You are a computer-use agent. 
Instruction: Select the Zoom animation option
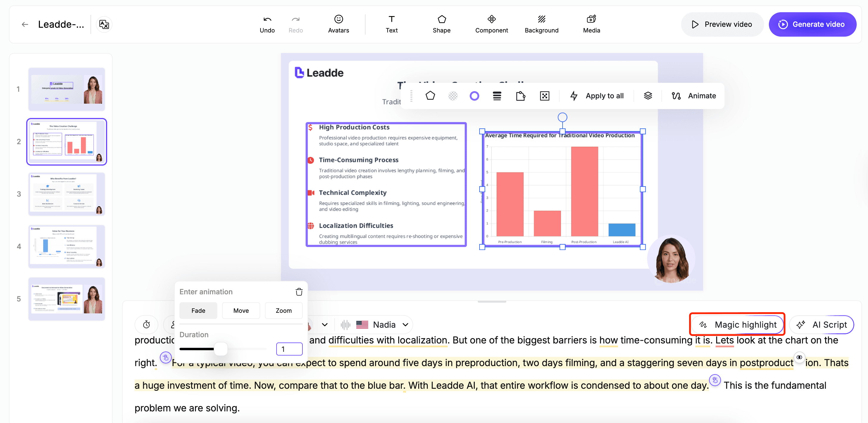[283, 310]
